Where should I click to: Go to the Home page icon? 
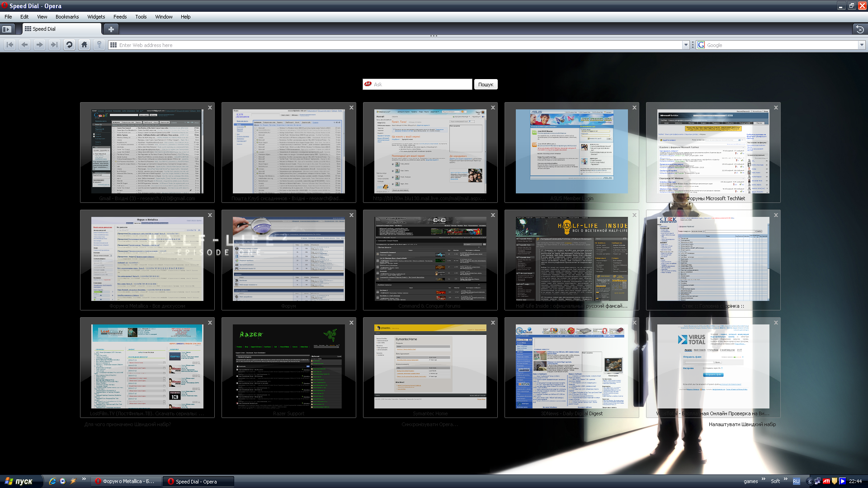click(x=84, y=45)
